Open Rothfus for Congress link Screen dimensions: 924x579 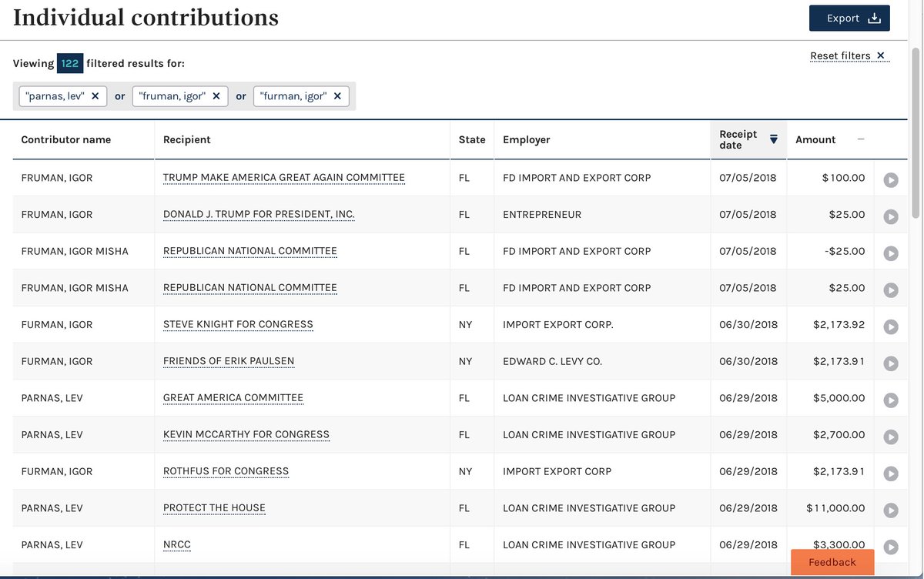pyautogui.click(x=226, y=471)
